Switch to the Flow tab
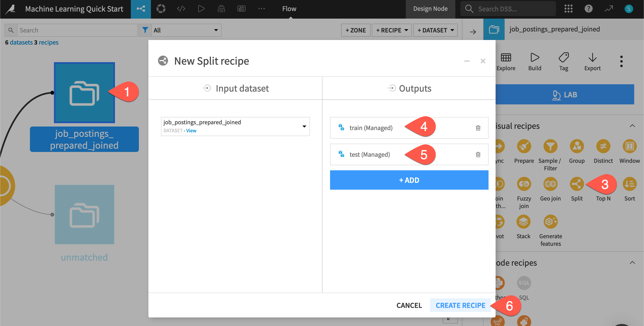 coord(289,9)
